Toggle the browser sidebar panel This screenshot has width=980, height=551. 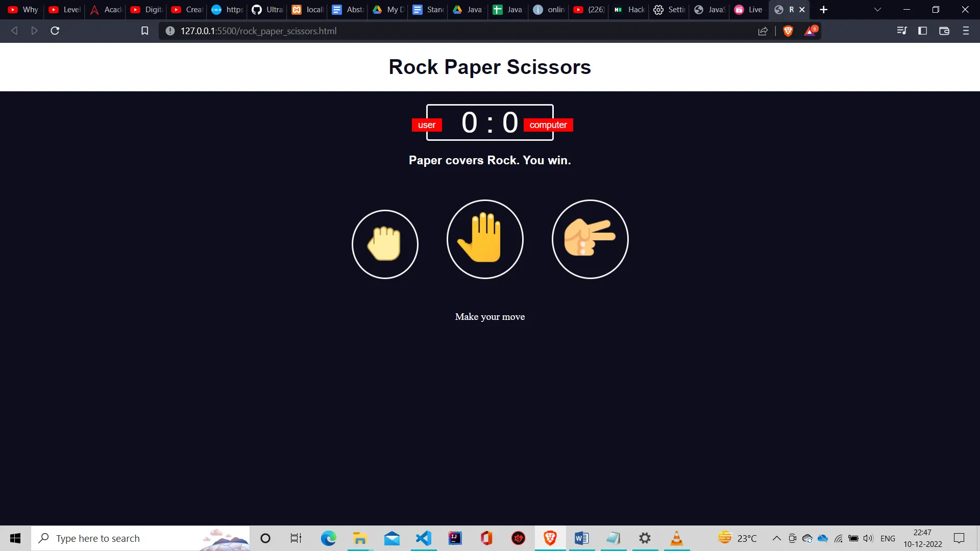click(x=922, y=31)
